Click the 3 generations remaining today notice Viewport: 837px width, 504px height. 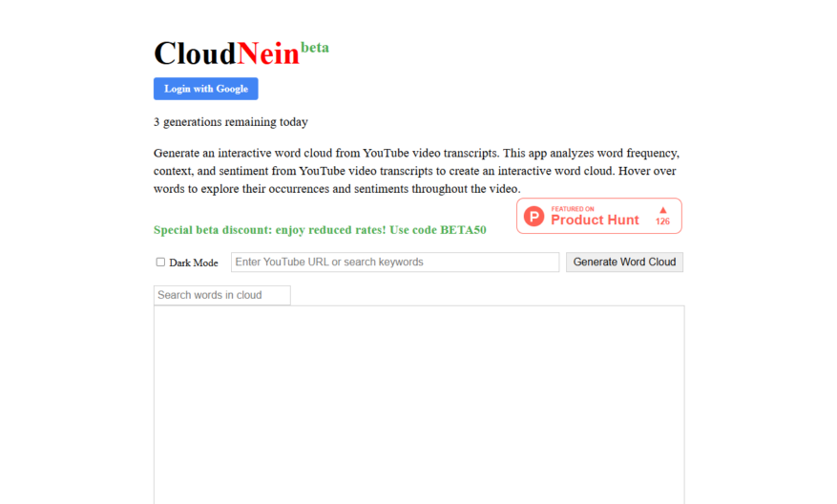click(x=231, y=122)
